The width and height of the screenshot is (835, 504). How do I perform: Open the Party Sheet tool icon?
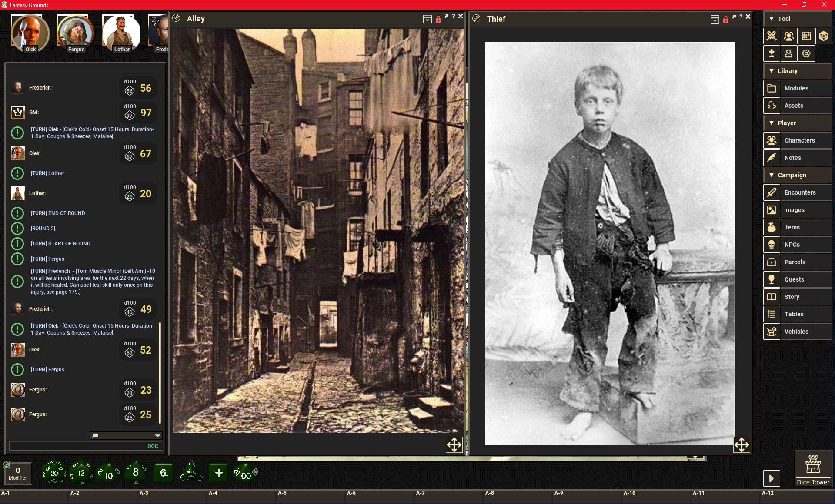point(789,36)
